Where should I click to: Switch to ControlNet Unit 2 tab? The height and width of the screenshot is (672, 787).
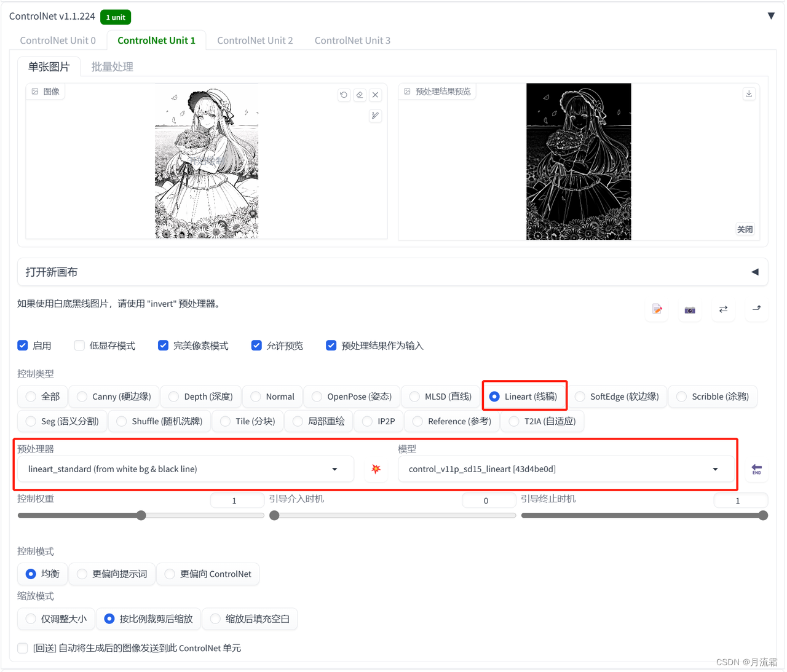click(255, 41)
